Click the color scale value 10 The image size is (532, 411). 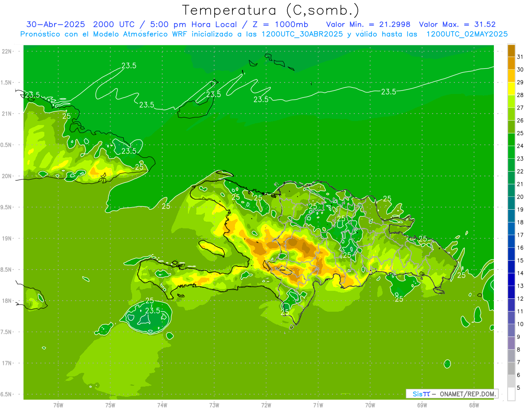tap(520, 324)
